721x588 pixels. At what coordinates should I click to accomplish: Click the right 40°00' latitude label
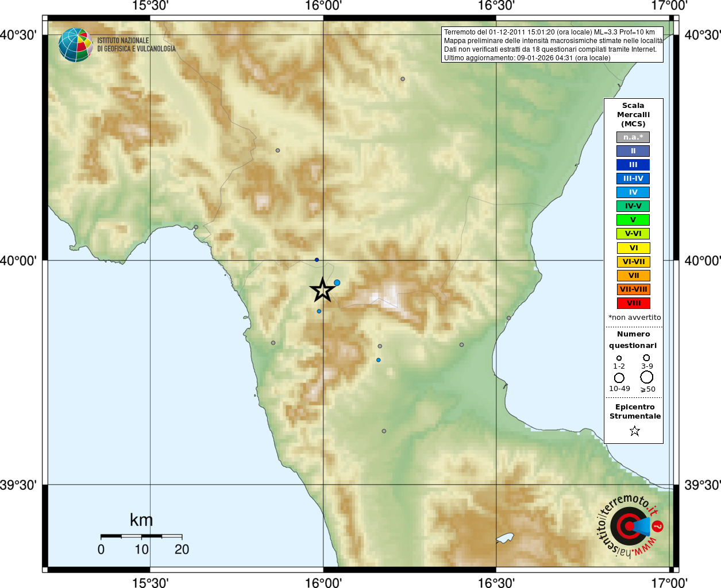pos(703,261)
